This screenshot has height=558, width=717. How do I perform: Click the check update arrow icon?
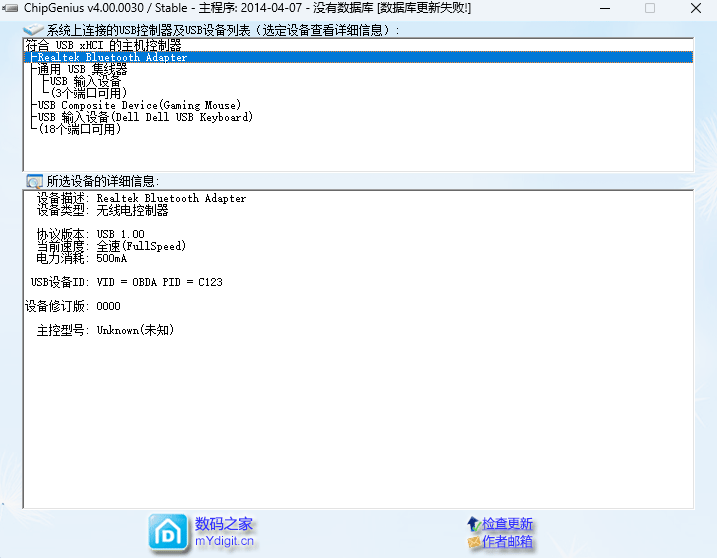tap(473, 524)
